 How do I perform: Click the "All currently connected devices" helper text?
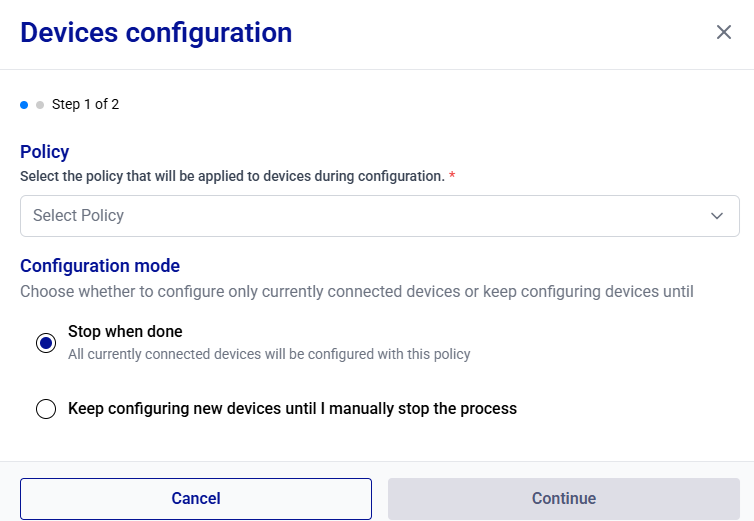(269, 354)
